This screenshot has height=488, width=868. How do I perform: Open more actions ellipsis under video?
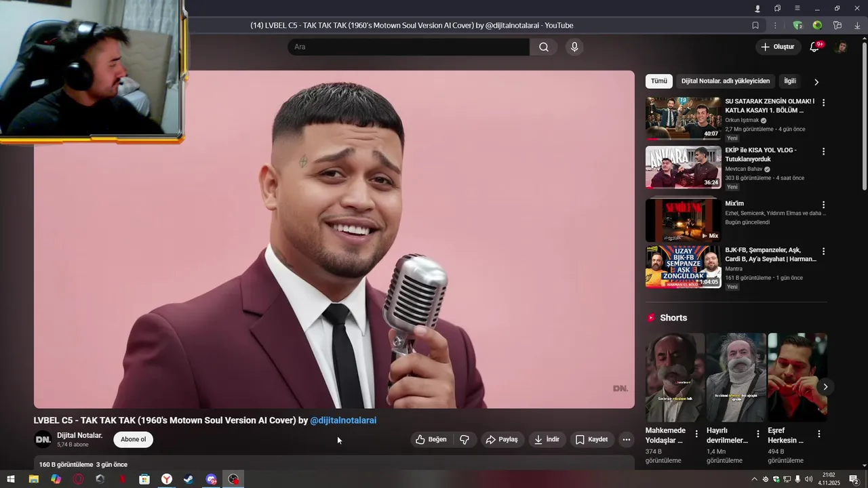(627, 439)
